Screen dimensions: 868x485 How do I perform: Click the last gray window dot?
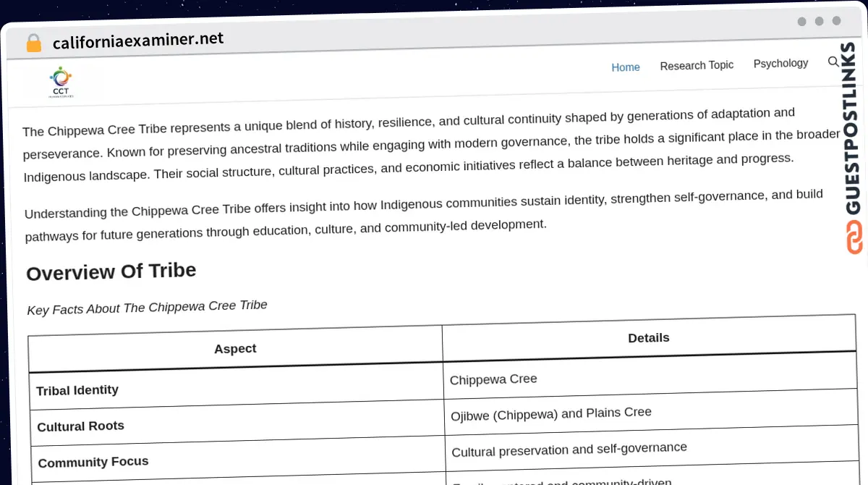pyautogui.click(x=836, y=21)
